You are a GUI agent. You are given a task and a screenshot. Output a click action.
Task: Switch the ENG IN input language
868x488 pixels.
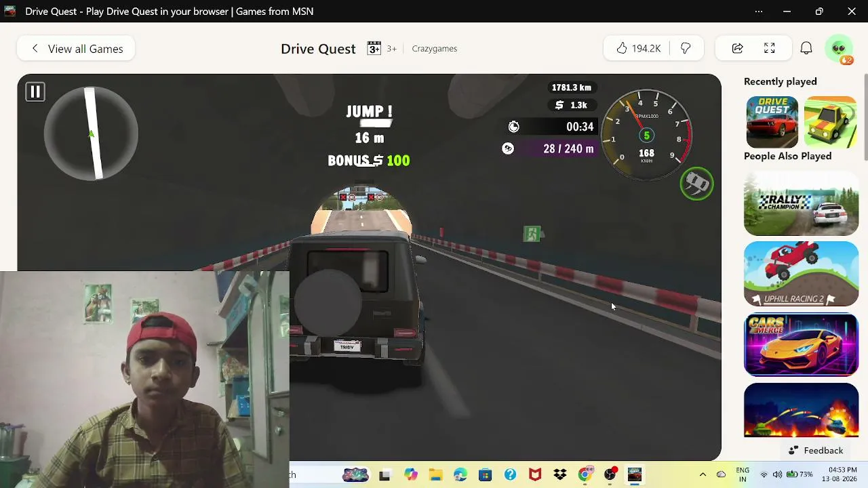coord(743,474)
